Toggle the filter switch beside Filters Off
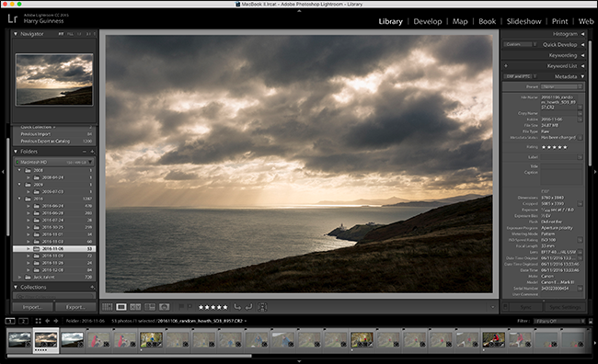The width and height of the screenshot is (598, 364). [x=591, y=322]
